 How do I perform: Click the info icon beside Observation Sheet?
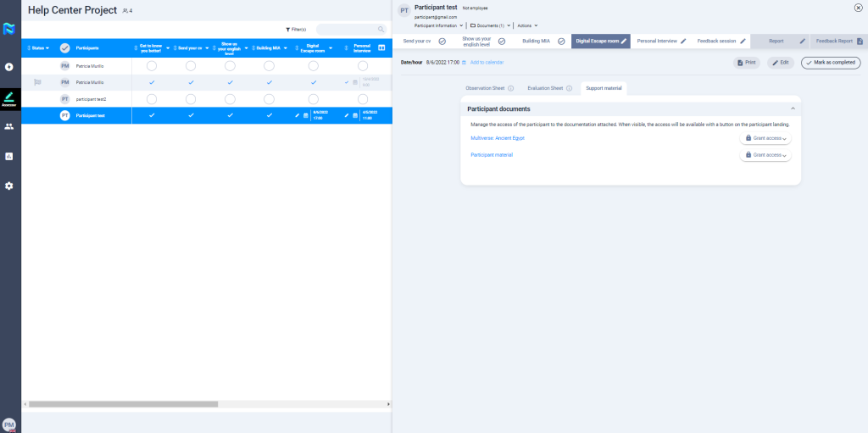coord(510,88)
